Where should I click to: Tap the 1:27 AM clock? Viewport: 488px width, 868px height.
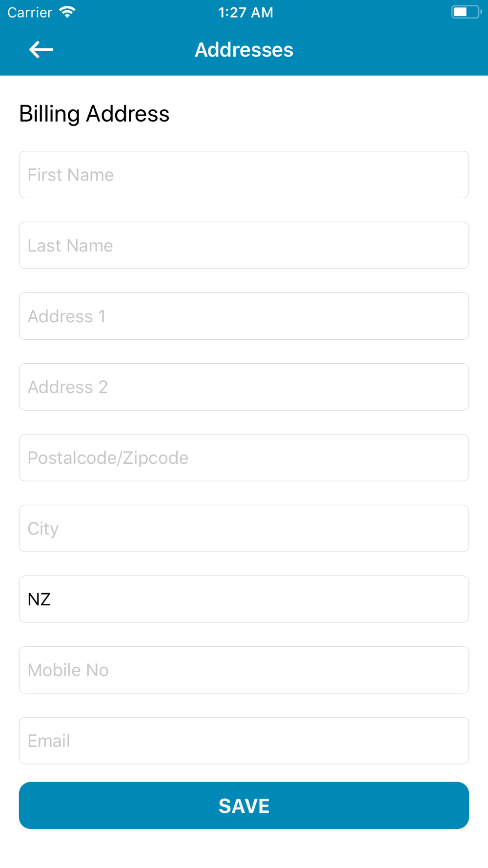[245, 12]
